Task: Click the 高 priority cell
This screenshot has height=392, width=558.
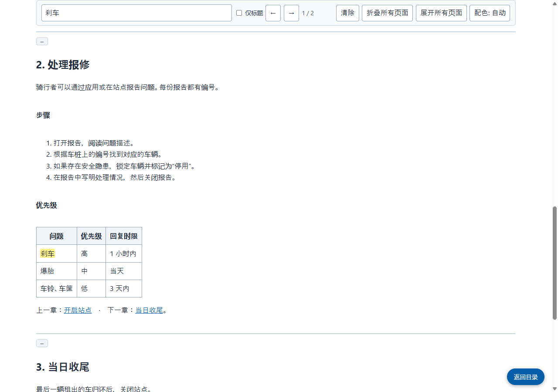Action: [x=91, y=253]
